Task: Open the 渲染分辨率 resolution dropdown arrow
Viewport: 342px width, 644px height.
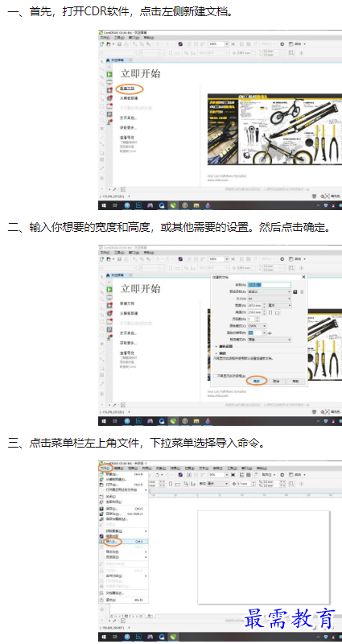Action: click(x=264, y=332)
